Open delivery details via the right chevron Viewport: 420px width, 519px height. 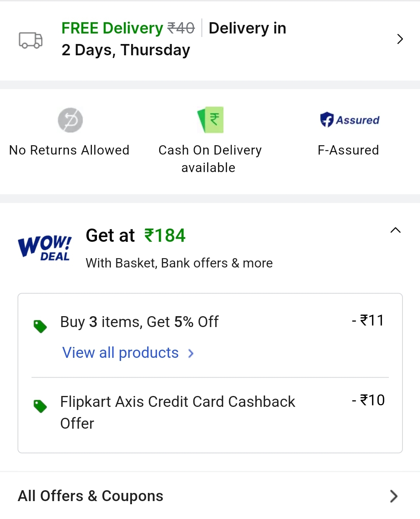(400, 39)
